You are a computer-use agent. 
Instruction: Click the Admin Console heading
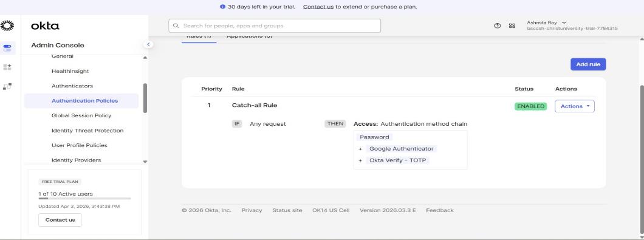click(x=58, y=45)
